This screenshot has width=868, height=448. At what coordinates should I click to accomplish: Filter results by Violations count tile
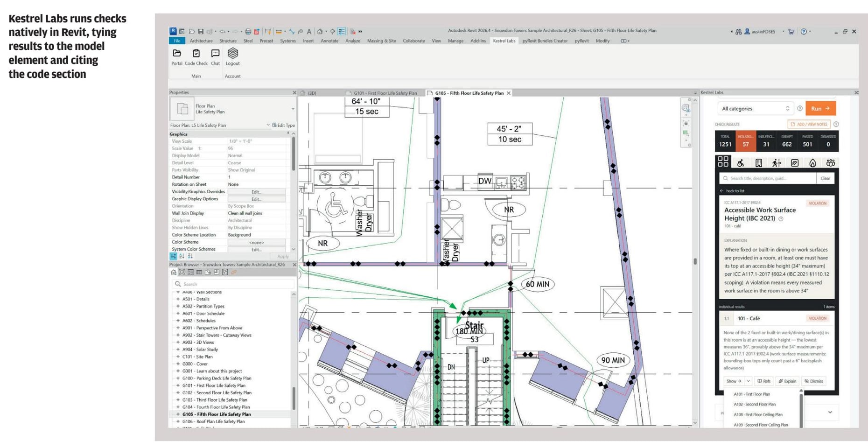click(746, 141)
